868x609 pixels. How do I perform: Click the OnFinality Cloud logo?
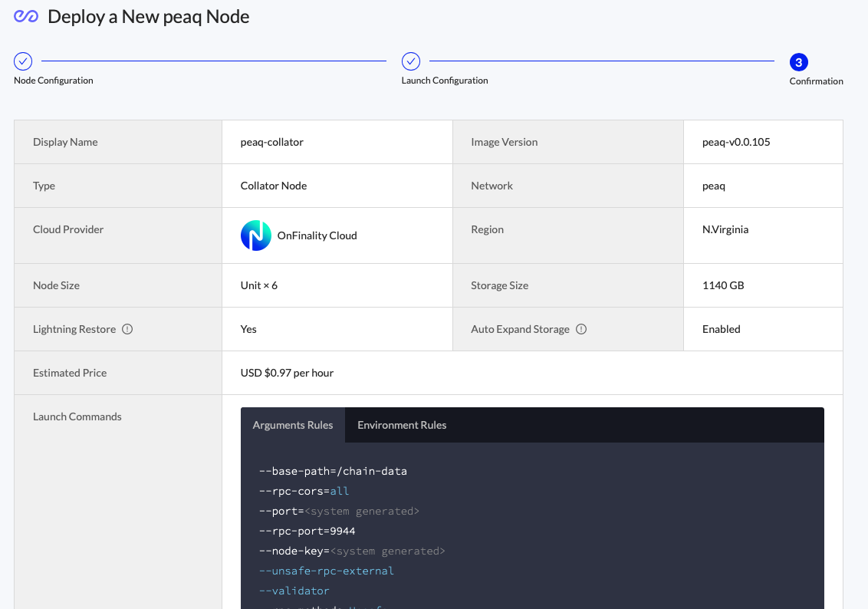pyautogui.click(x=255, y=235)
